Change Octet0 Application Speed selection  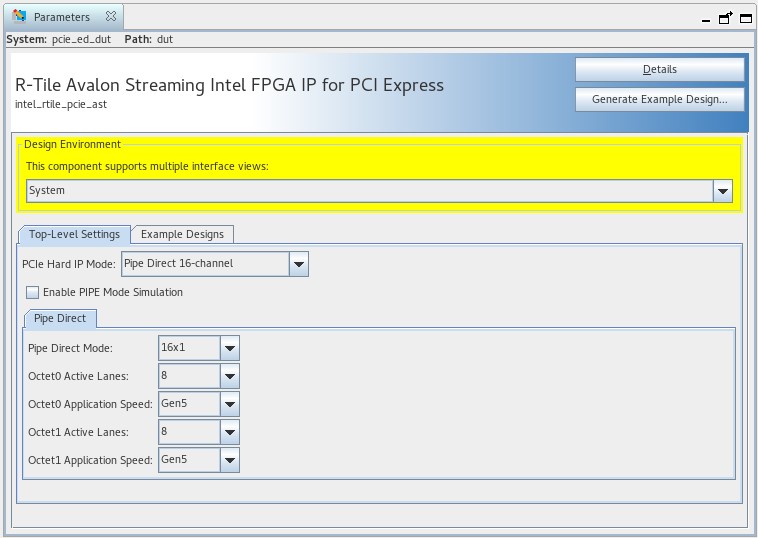[229, 405]
